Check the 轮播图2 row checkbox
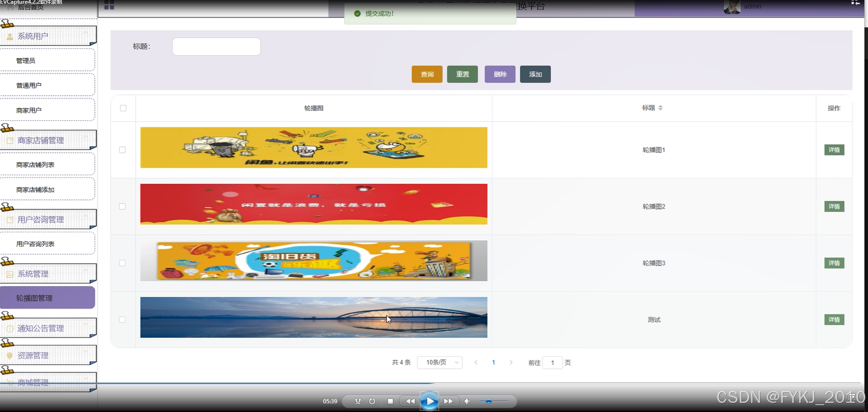This screenshot has height=412, width=868. point(122,206)
